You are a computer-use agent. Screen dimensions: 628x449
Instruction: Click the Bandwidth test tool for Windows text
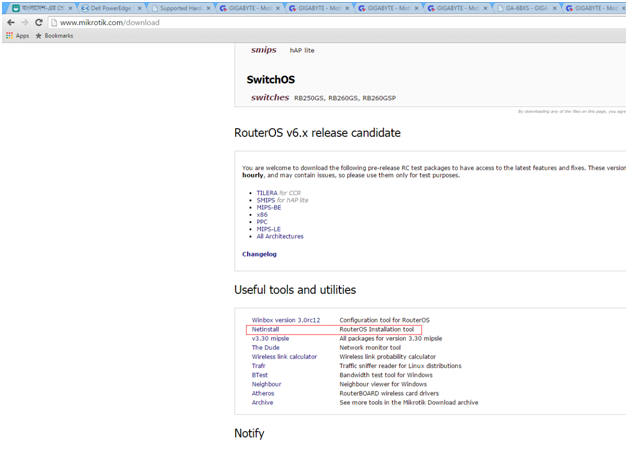386,375
